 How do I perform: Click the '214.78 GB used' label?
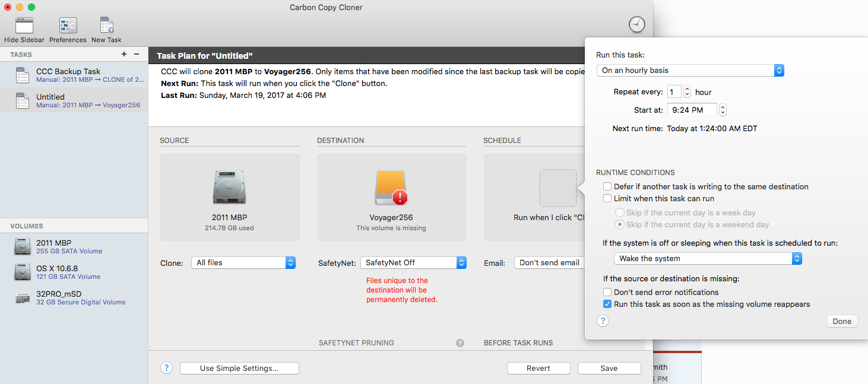click(229, 228)
